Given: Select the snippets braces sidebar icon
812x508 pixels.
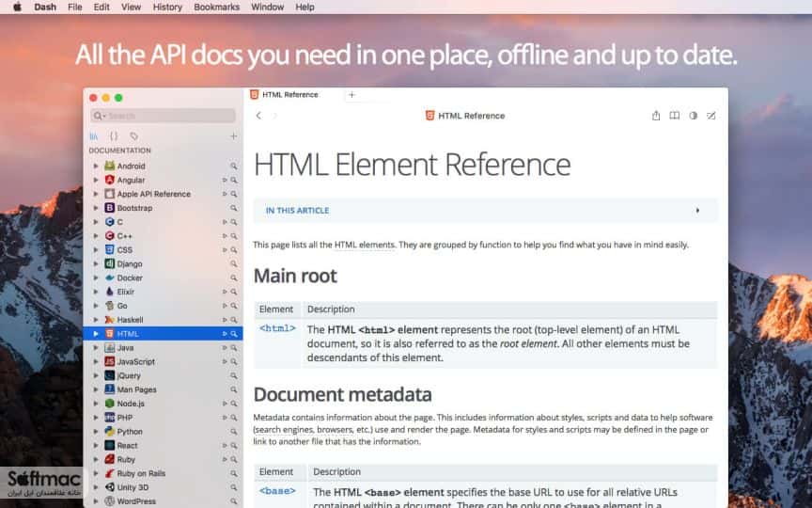Looking at the screenshot, I should [x=114, y=135].
